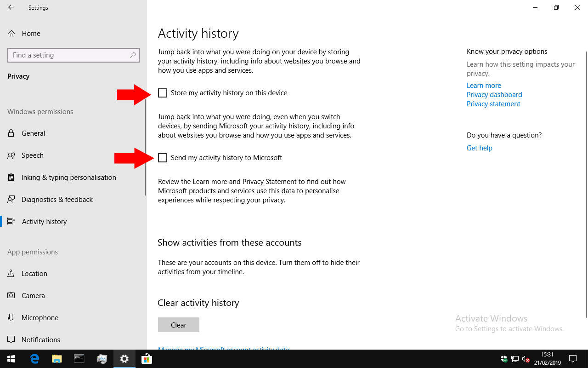Screen dimensions: 588x368
Task: Click the Home house icon
Action: [x=11, y=33]
